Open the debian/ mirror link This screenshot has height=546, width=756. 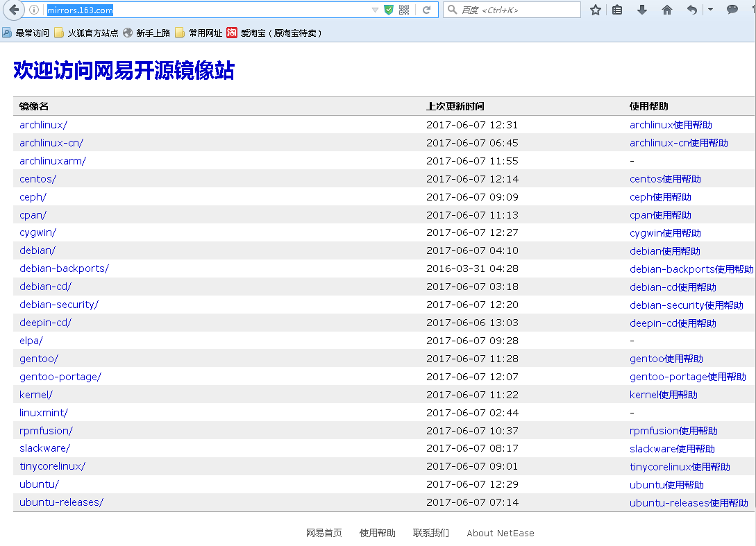pyautogui.click(x=37, y=250)
